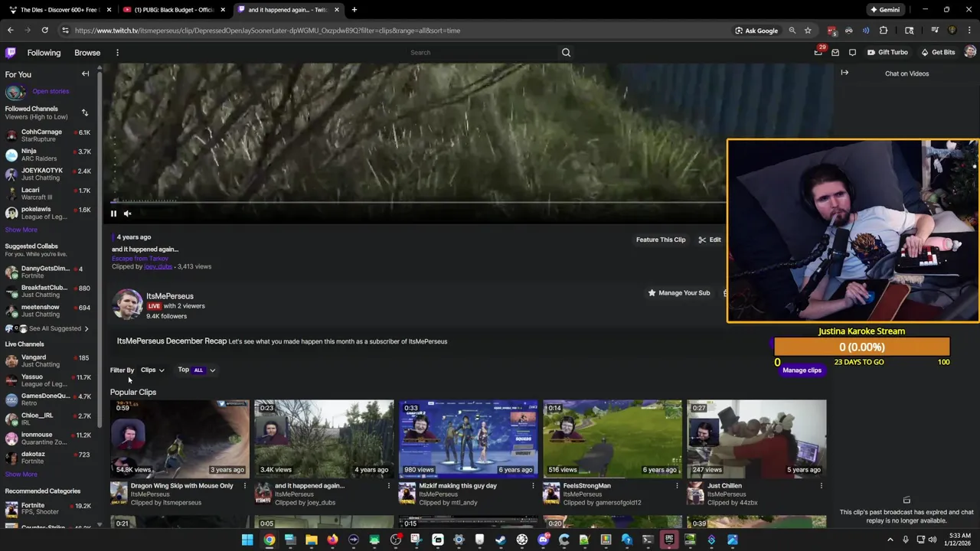Click the address bar URL
This screenshot has height=551, width=980.
[268, 31]
